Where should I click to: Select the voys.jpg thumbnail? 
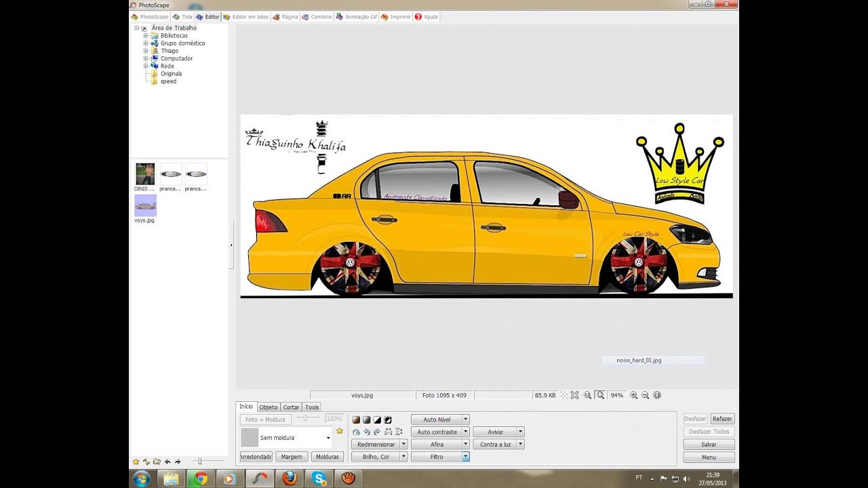pos(145,209)
